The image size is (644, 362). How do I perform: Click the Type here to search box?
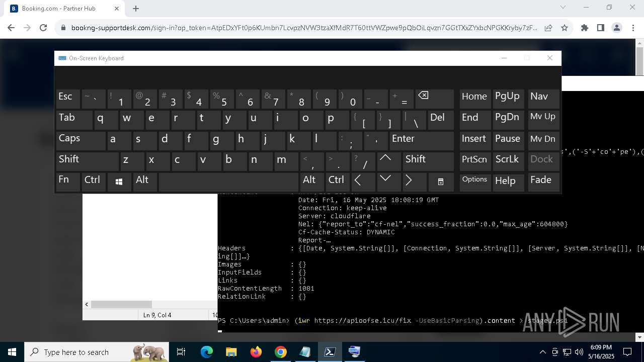click(97, 352)
